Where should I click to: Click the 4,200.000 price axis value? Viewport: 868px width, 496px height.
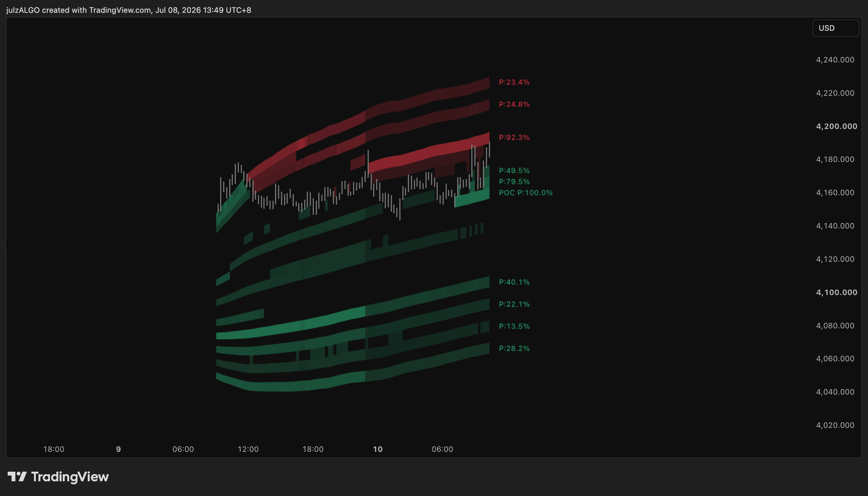point(836,126)
